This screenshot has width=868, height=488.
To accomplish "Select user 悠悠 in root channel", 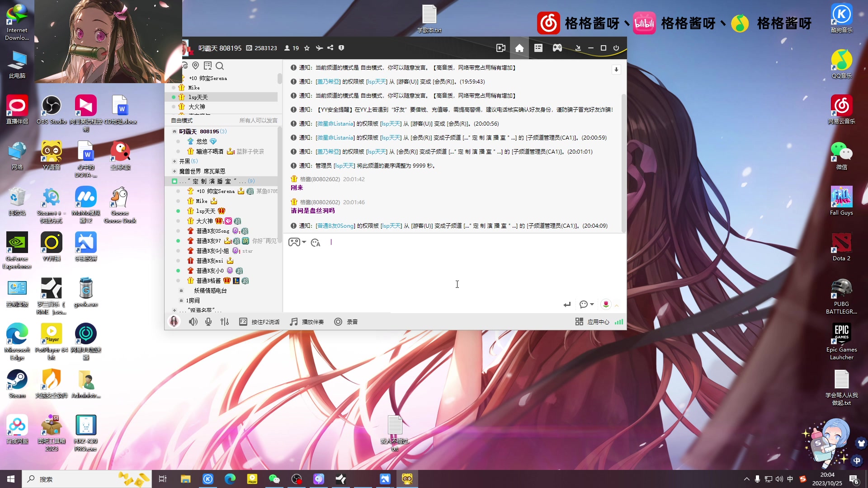I will click(202, 141).
